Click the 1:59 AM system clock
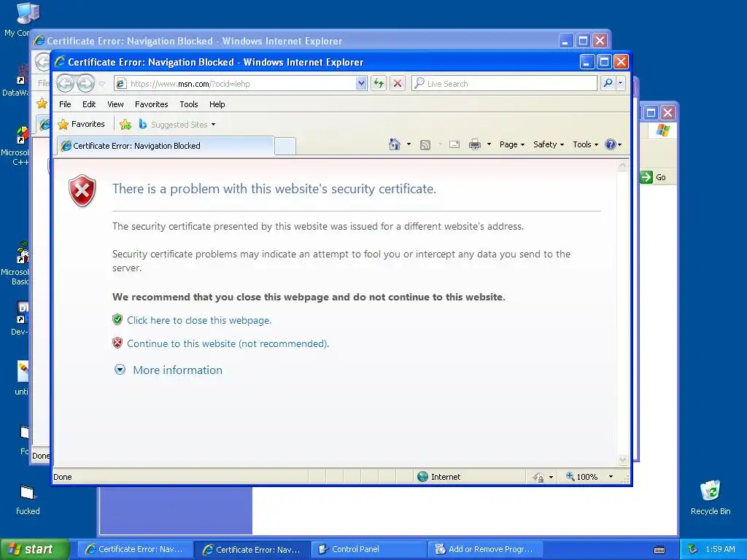Viewport: 747px width, 560px height. (720, 550)
